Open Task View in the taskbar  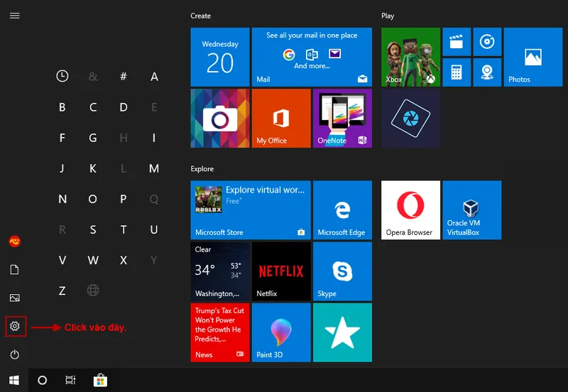click(70, 381)
